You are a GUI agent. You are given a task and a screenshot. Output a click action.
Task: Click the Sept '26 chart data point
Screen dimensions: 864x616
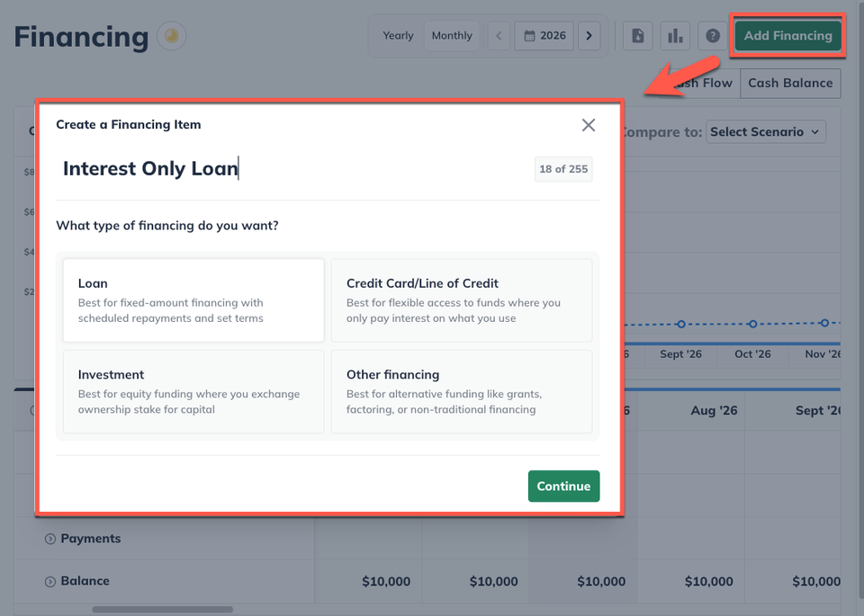pos(681,325)
